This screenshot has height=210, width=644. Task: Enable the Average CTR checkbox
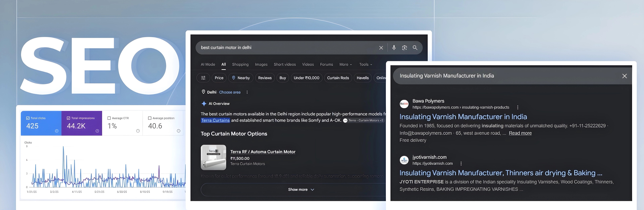point(109,118)
